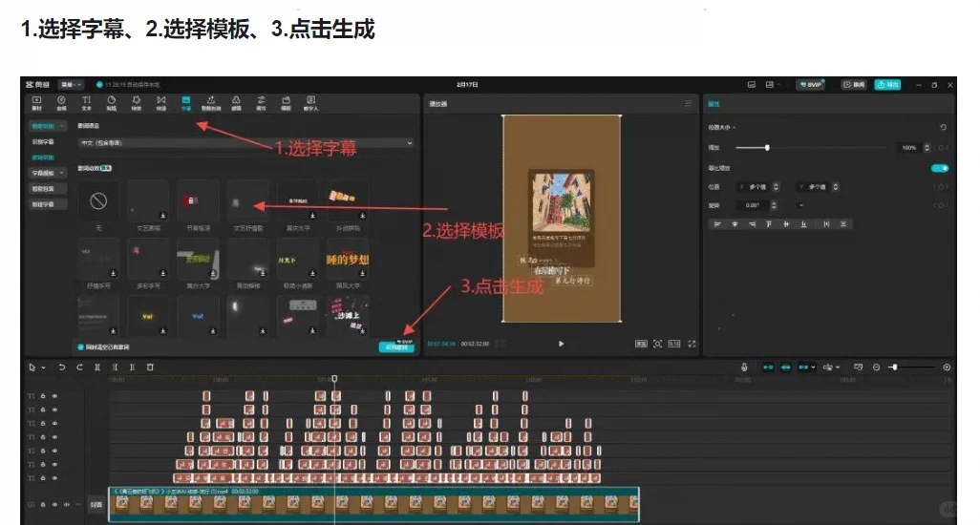Viewport: 980px width, 525px height.
Task: Click the SVIP button in title bar
Action: click(x=811, y=84)
